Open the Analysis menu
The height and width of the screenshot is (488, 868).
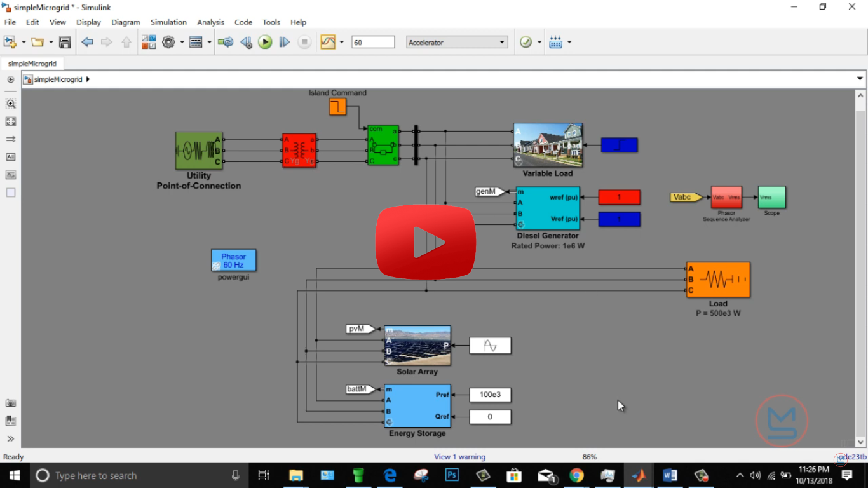click(210, 22)
